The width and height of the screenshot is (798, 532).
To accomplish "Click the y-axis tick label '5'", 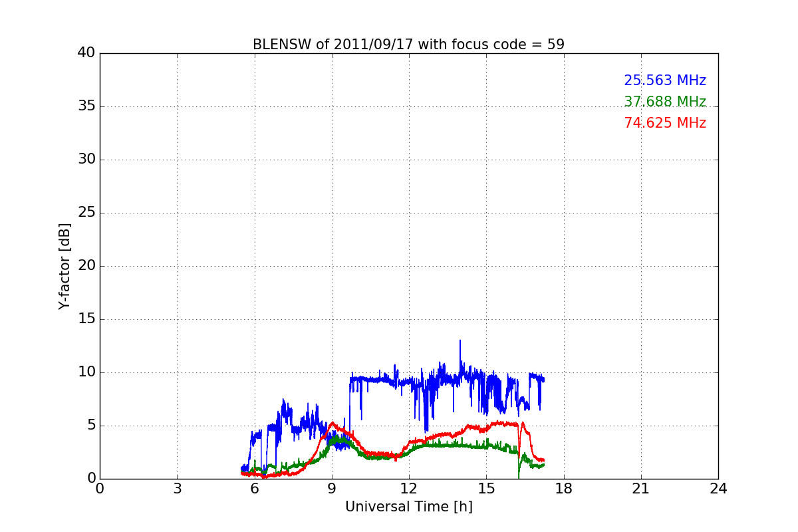I will (x=90, y=426).
